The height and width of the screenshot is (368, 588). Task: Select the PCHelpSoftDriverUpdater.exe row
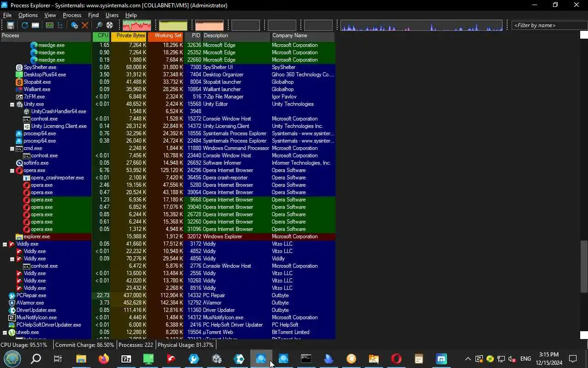(168, 325)
